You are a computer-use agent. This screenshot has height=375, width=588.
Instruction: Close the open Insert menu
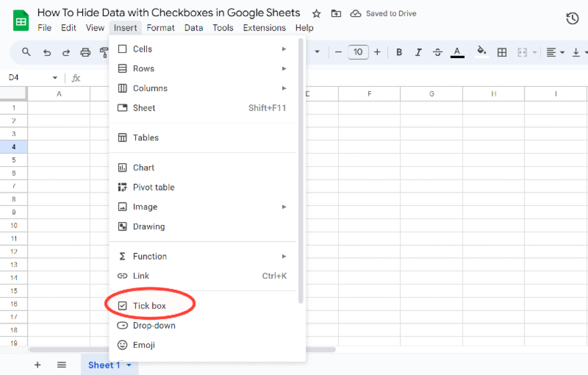point(125,28)
